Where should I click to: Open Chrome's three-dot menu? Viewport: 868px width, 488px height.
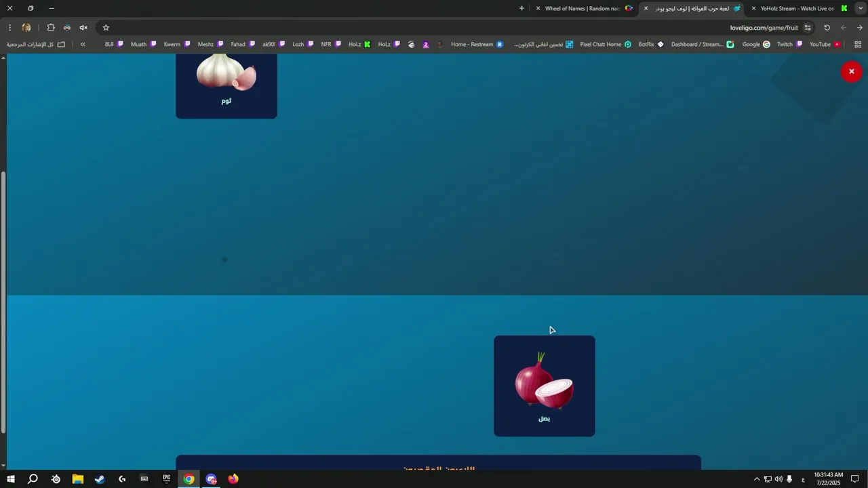coord(9,28)
